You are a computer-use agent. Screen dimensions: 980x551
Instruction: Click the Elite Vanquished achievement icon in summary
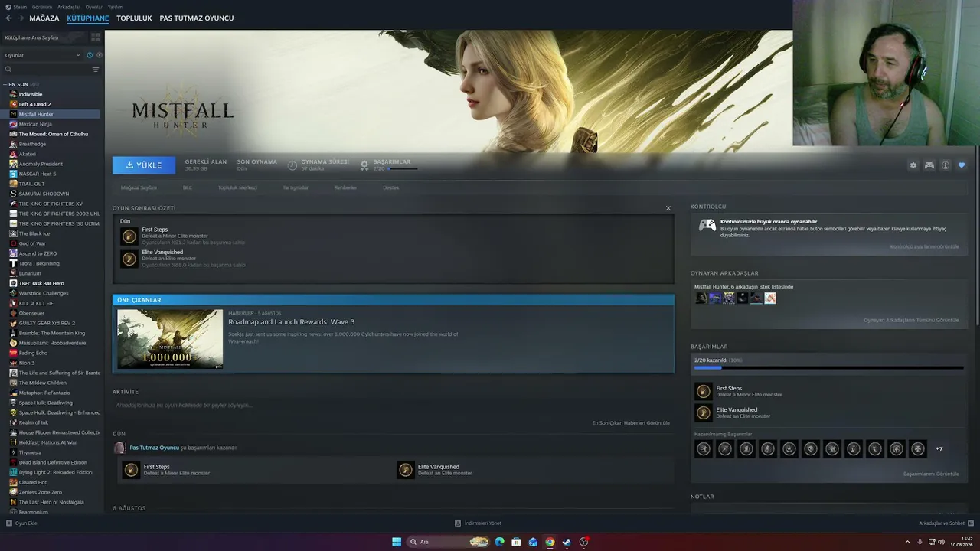[x=129, y=259]
